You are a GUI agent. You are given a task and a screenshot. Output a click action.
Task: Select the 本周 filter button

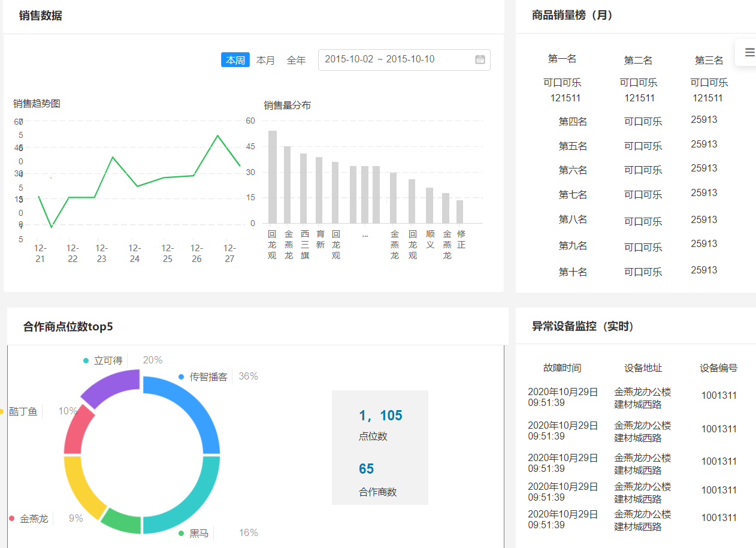coord(235,59)
